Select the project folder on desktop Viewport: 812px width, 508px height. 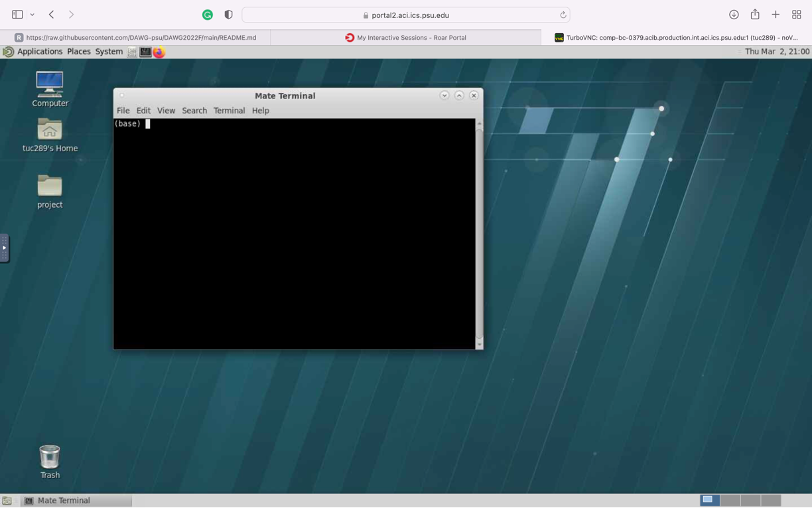[x=50, y=191]
